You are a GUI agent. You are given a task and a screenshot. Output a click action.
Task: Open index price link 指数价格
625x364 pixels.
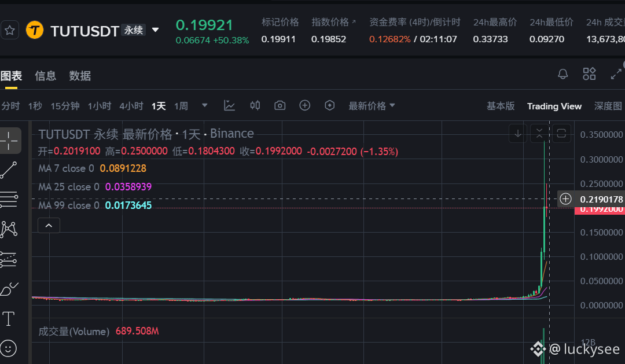(334, 22)
